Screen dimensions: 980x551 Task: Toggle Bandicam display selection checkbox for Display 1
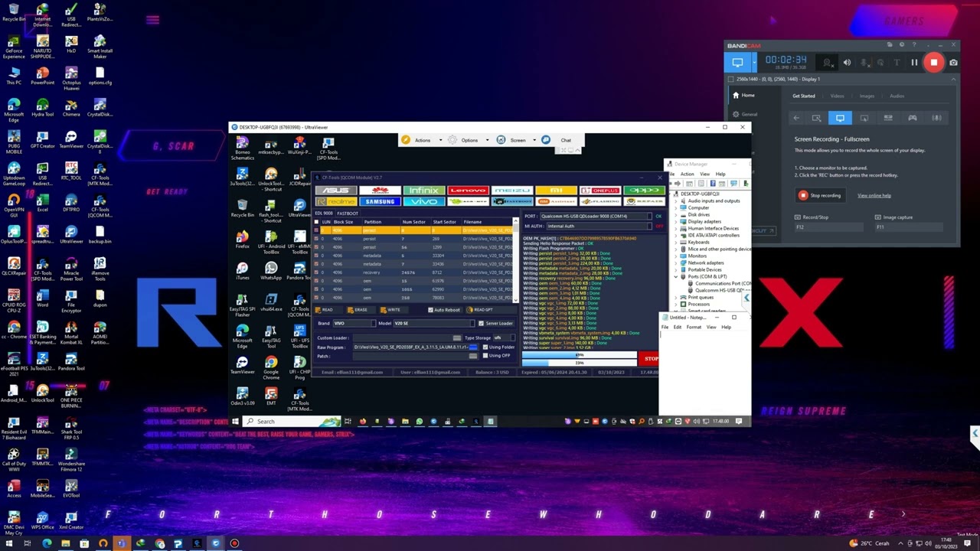point(731,79)
